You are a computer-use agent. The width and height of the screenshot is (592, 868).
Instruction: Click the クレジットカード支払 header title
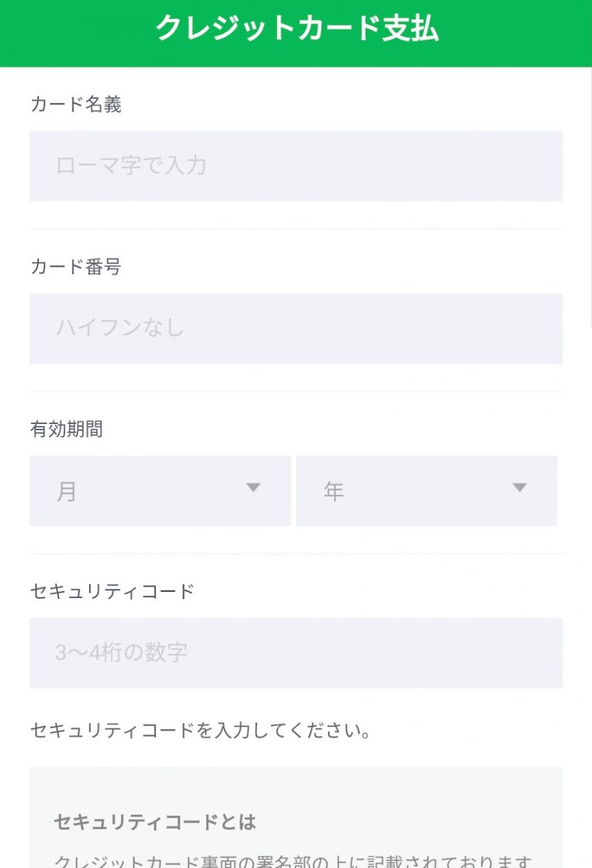297,28
